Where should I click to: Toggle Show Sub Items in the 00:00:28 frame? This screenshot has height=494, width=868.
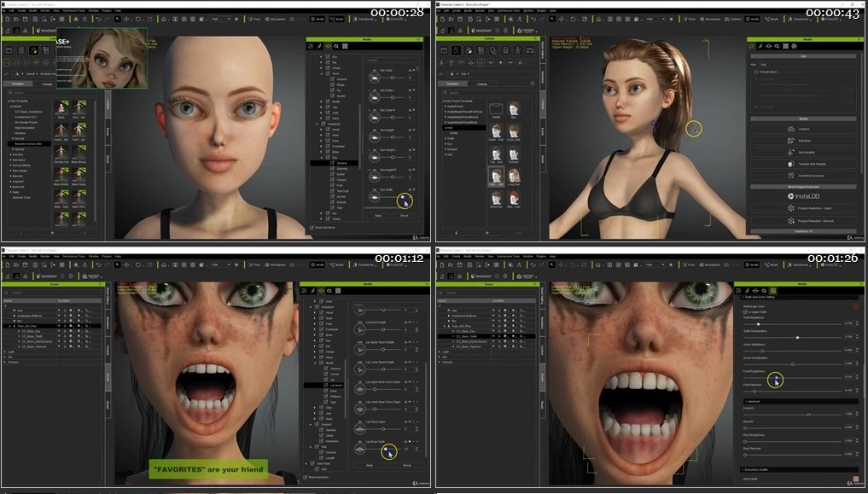312,227
